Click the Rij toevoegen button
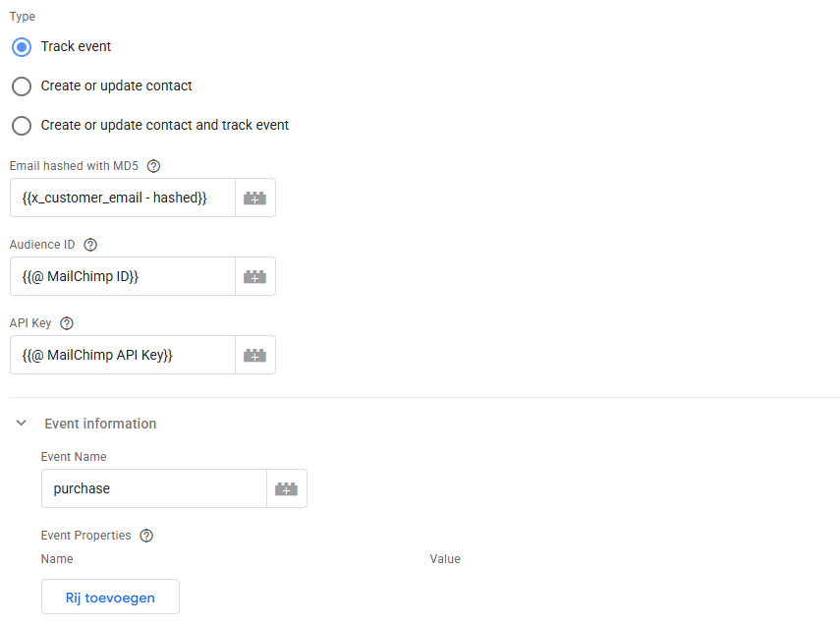The height and width of the screenshot is (627, 840). tap(110, 598)
